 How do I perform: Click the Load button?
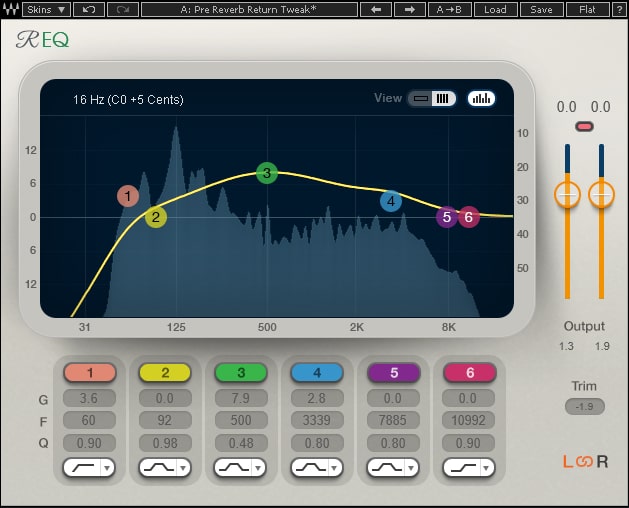click(x=495, y=10)
